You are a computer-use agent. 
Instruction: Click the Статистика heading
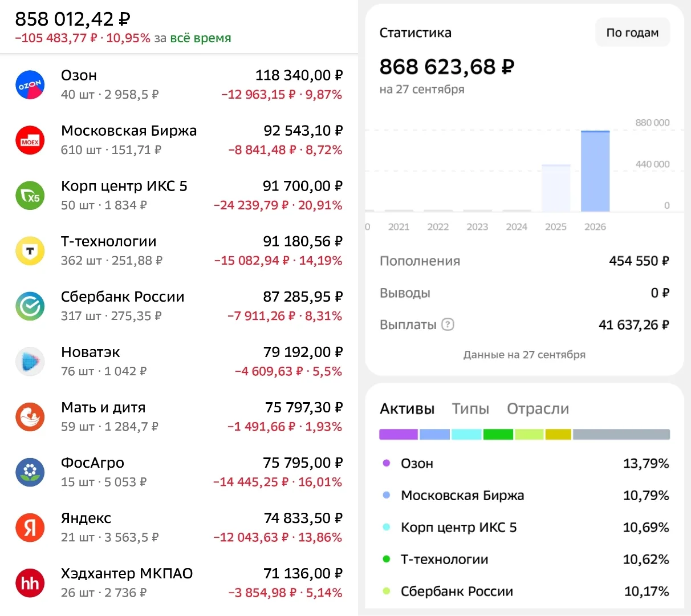tap(416, 33)
